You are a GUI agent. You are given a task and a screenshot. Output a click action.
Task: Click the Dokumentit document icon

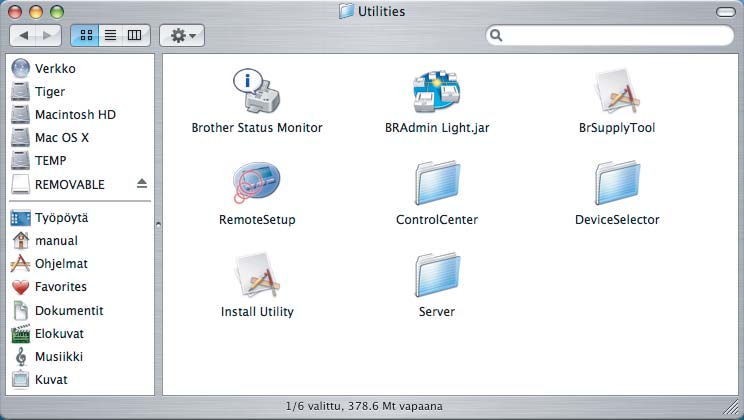tap(20, 310)
